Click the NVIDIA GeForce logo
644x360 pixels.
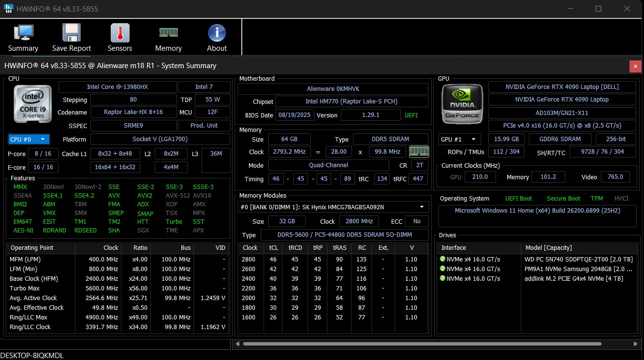pos(462,104)
